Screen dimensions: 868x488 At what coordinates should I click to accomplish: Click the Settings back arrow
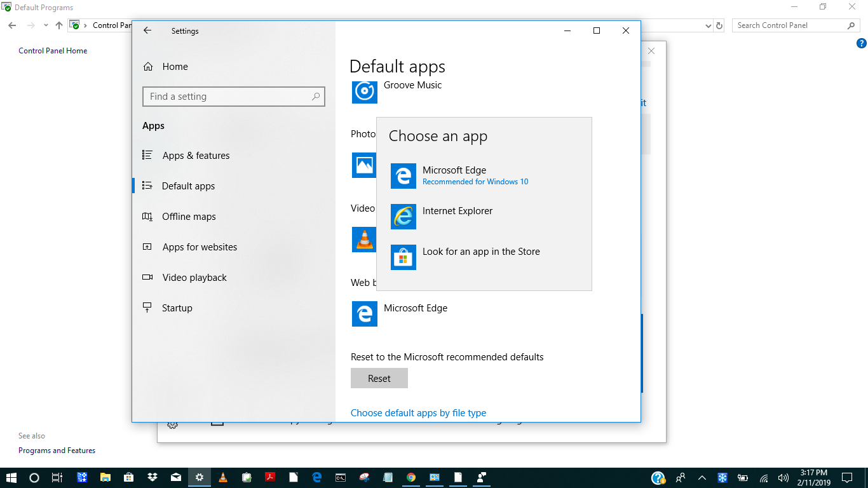point(147,30)
